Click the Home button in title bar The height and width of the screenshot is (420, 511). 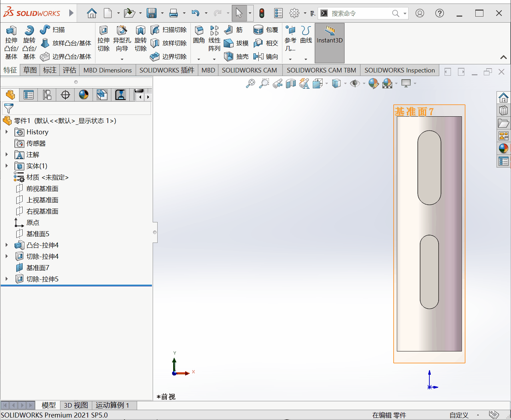[x=92, y=13]
